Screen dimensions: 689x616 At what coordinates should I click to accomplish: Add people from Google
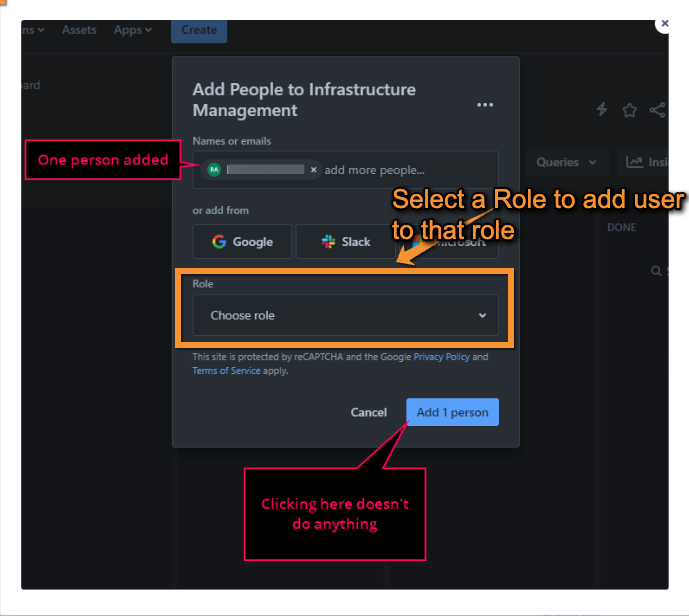coord(242,241)
